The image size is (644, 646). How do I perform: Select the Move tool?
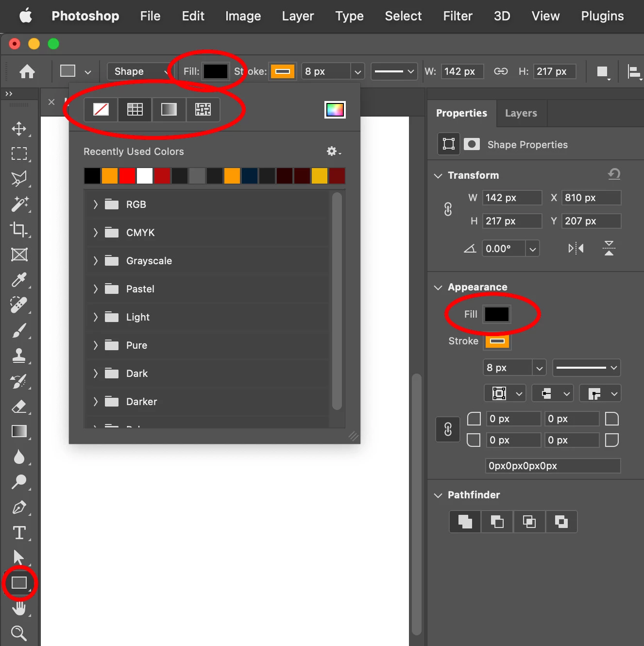click(x=19, y=129)
